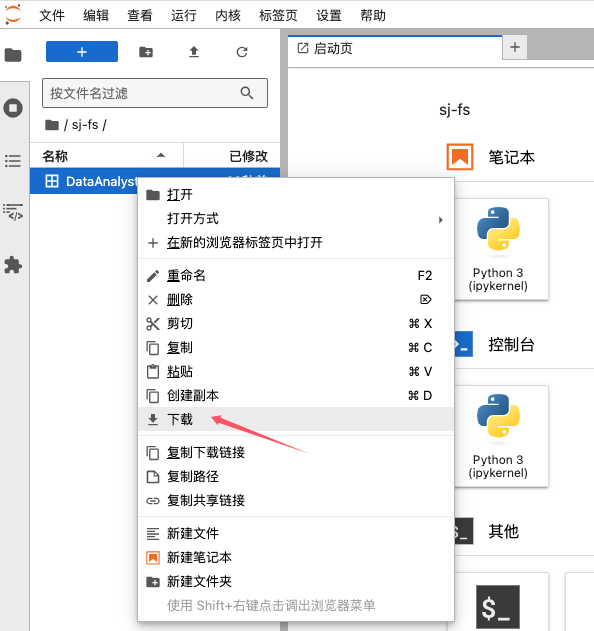Open the running kernels sidebar panel
Viewport: 594px width, 631px height.
click(x=13, y=108)
